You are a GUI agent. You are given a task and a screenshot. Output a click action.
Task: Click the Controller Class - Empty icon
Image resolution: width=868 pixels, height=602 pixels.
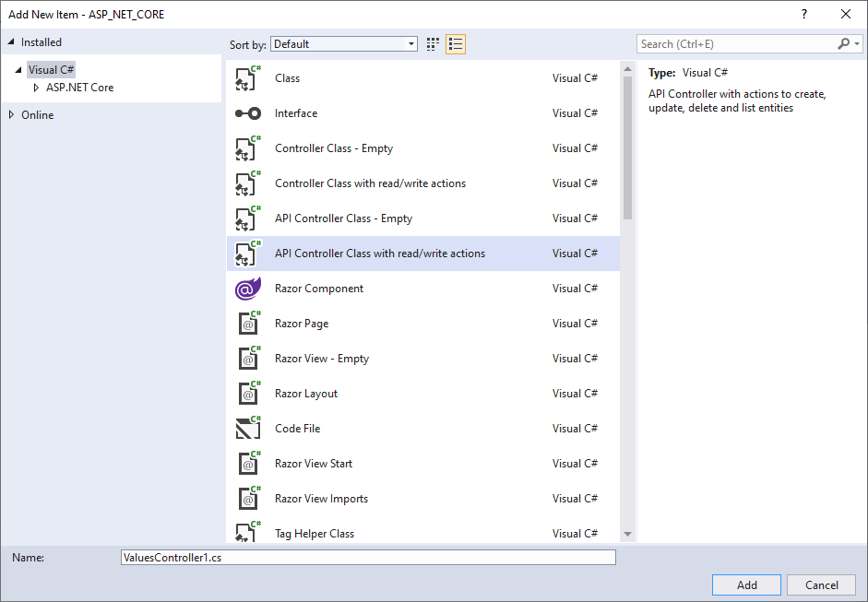[247, 148]
